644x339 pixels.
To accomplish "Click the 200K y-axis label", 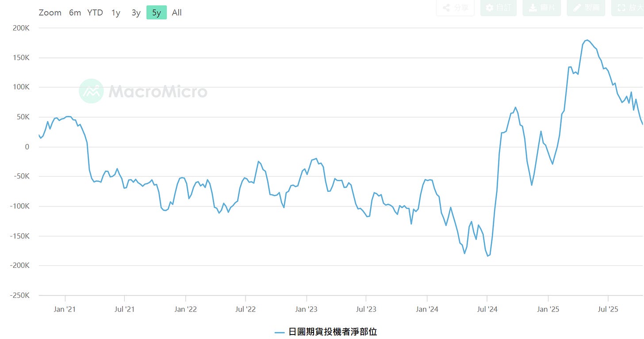I will 21,28.
